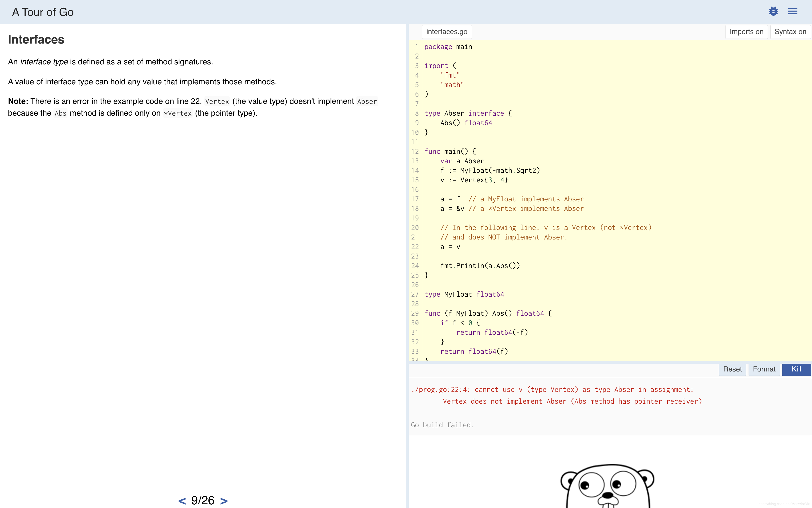Click 'type Abser interface {' line
This screenshot has height=508, width=812.
click(x=468, y=113)
